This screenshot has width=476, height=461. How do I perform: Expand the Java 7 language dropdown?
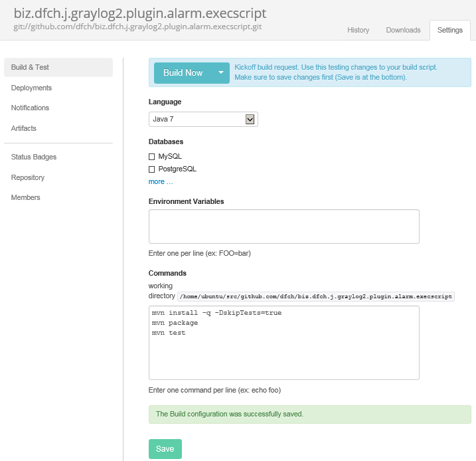pos(203,120)
